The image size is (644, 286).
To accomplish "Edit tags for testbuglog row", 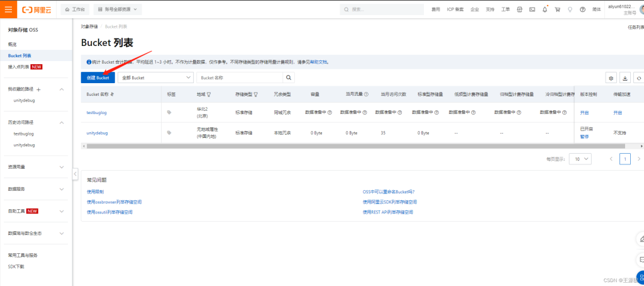I will coord(169,112).
